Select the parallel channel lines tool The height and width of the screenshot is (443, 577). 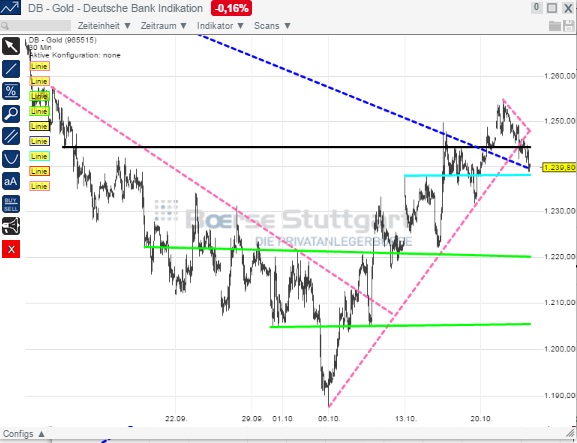point(11,137)
